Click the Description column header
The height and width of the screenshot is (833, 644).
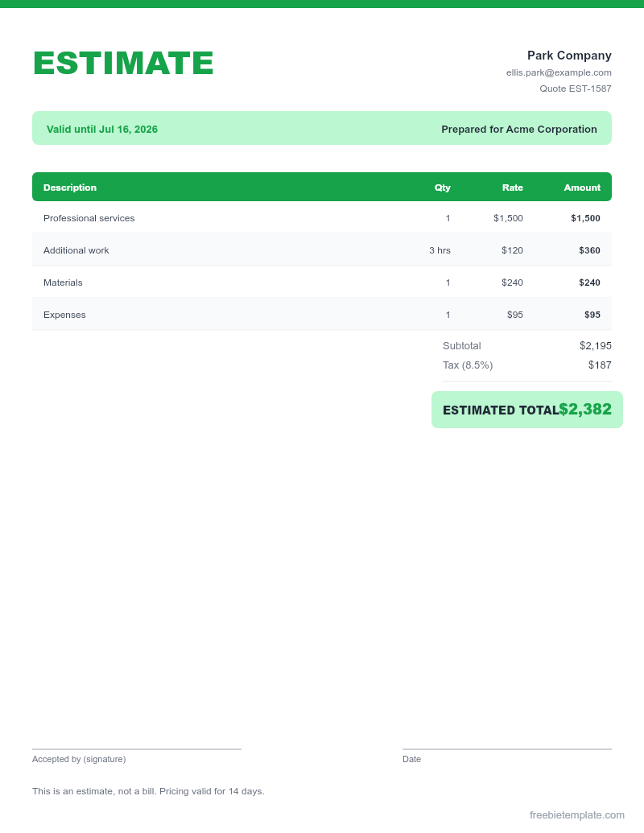[x=70, y=188]
